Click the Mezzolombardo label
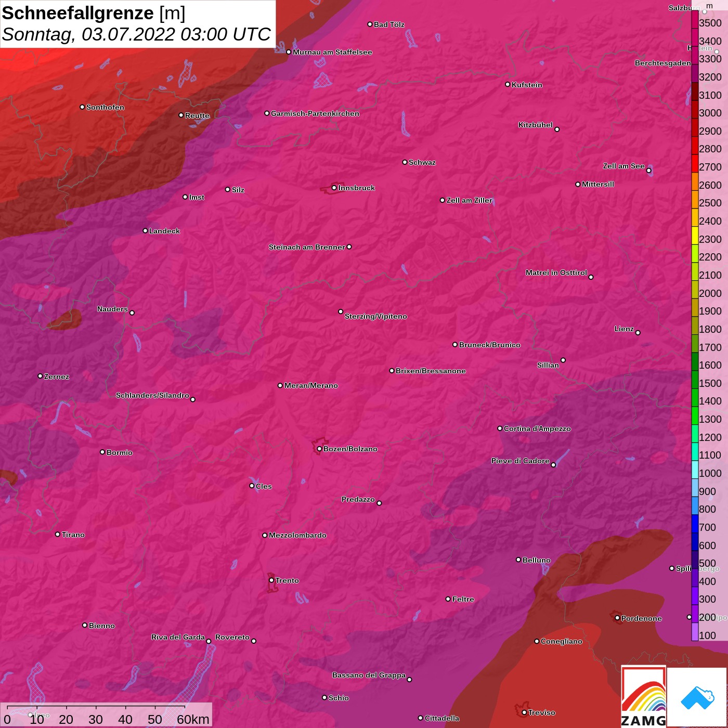728x728 pixels. (x=298, y=535)
